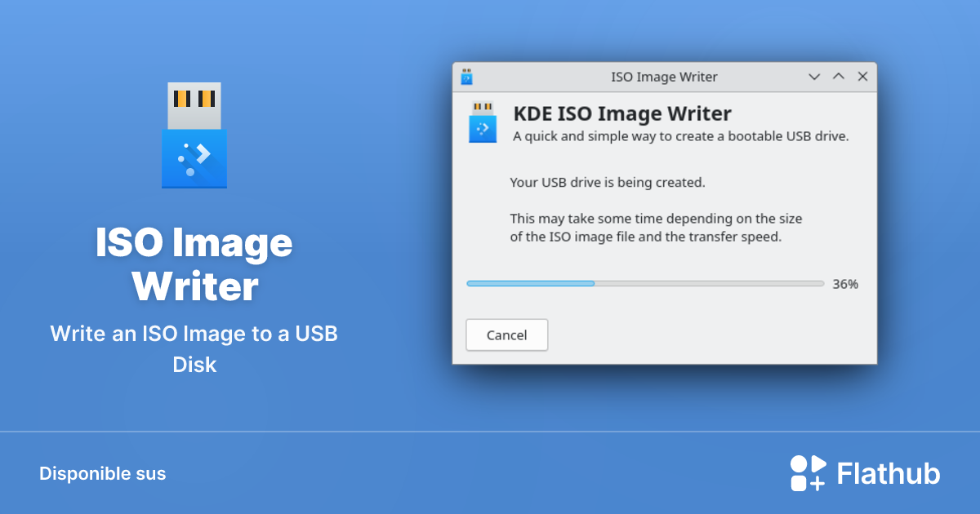Click the ISO Image Writer titlebar icon
Viewport: 980px width, 514px height.
pos(466,76)
